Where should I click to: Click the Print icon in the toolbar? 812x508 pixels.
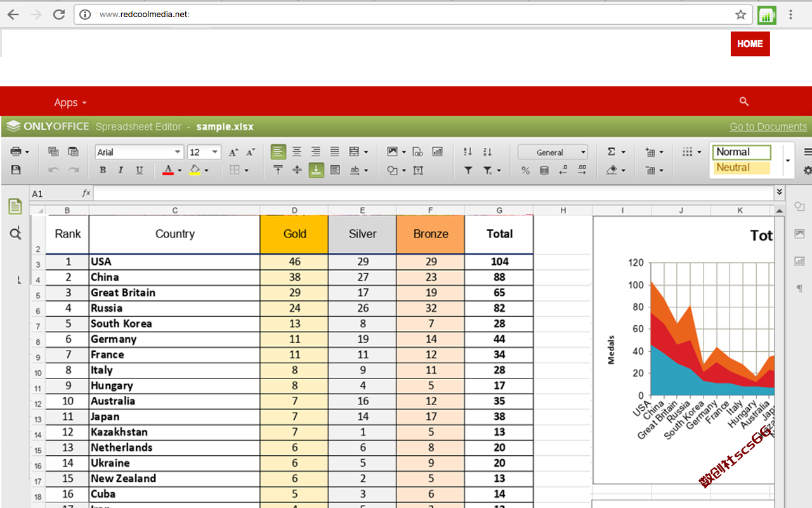pos(16,152)
